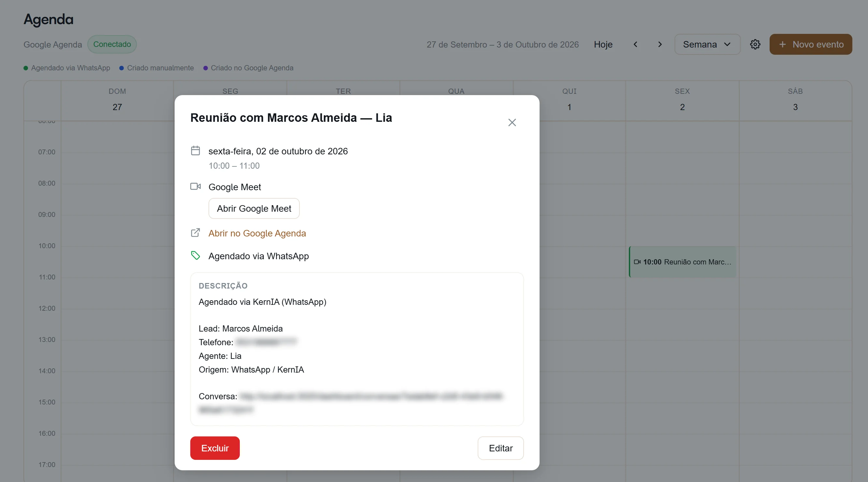Click the external link icon for Google Agenda
This screenshot has height=482, width=868.
point(195,233)
